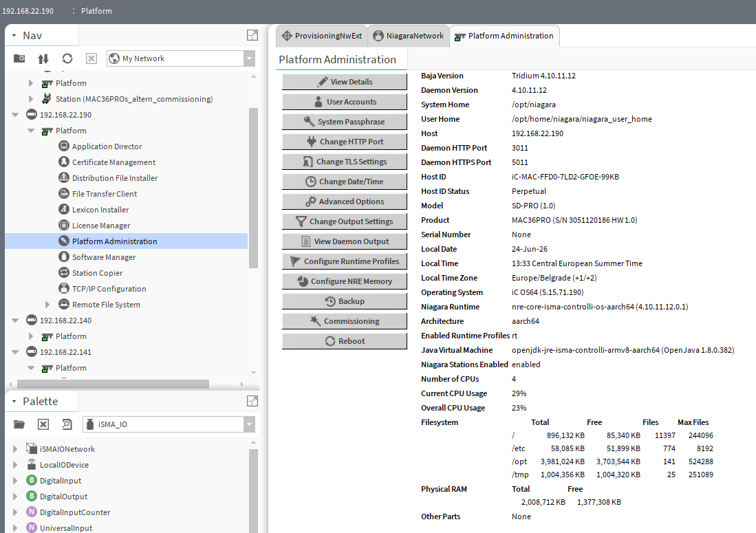Open Configure Runtime Profiles
Viewport: 756px width, 533px height.
point(344,261)
